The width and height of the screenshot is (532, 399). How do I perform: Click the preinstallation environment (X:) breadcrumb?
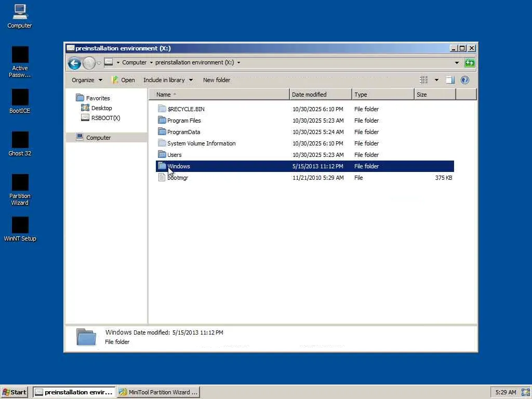point(195,62)
